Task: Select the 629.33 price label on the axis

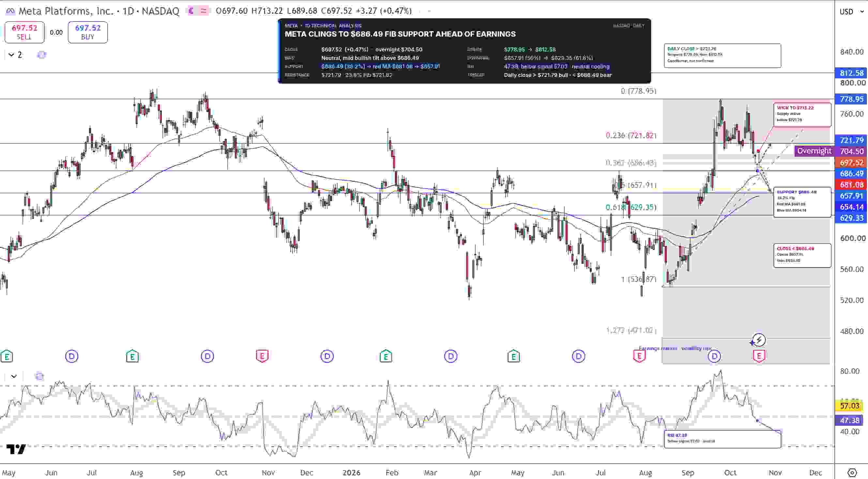Action: click(851, 218)
